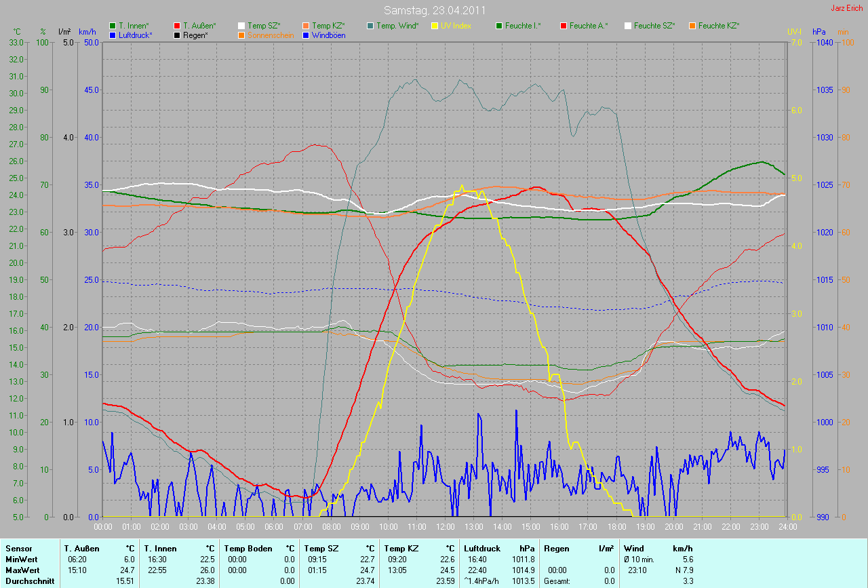Image resolution: width=868 pixels, height=588 pixels.
Task: Click the green Feuchte I. legend swatch
Action: point(499,26)
